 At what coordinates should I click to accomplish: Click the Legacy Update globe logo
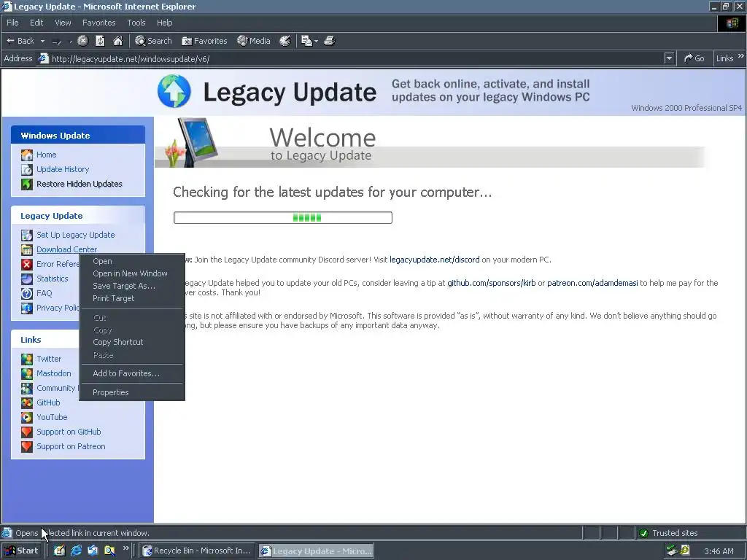click(x=174, y=91)
